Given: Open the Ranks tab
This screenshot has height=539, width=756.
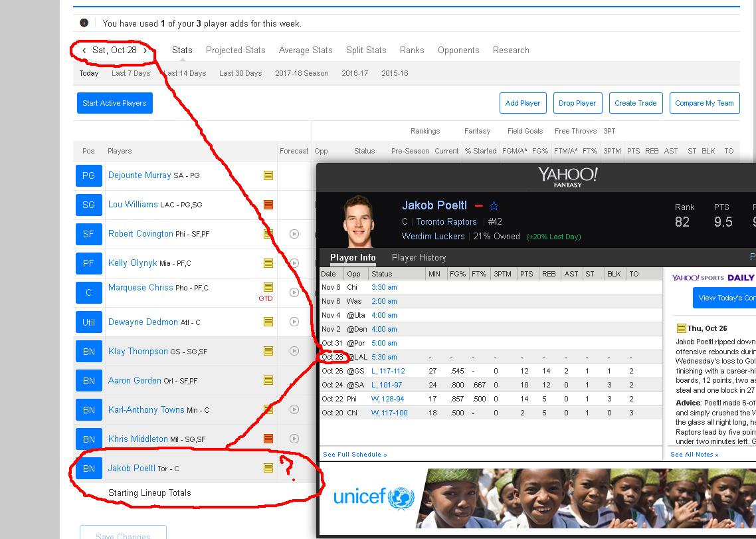Looking at the screenshot, I should 412,51.
